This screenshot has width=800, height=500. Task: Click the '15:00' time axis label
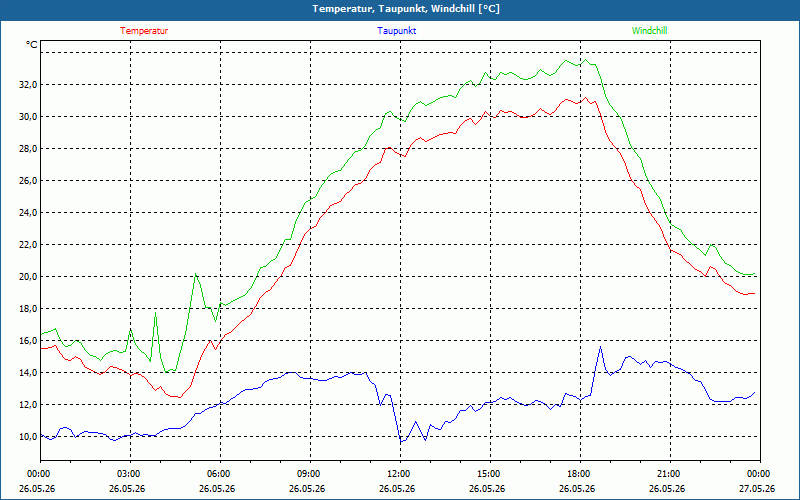click(x=488, y=474)
